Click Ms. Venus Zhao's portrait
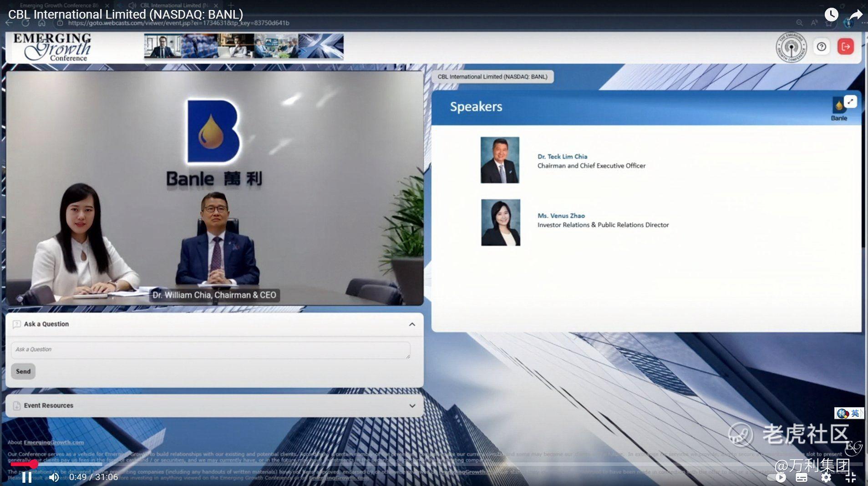This screenshot has width=868, height=486. pyautogui.click(x=501, y=223)
